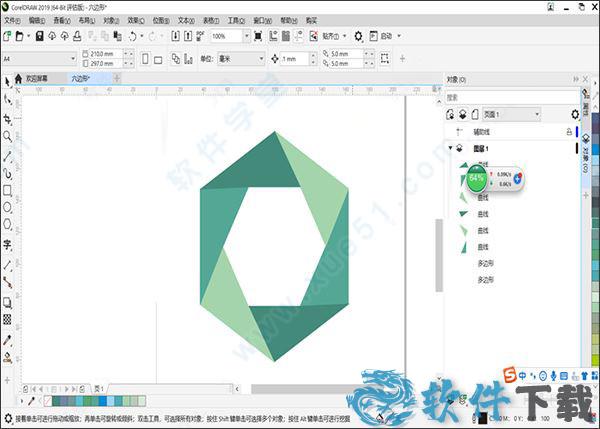The image size is (600, 429).
Task: Open the zoom level 100% dropdown
Action: tap(245, 36)
